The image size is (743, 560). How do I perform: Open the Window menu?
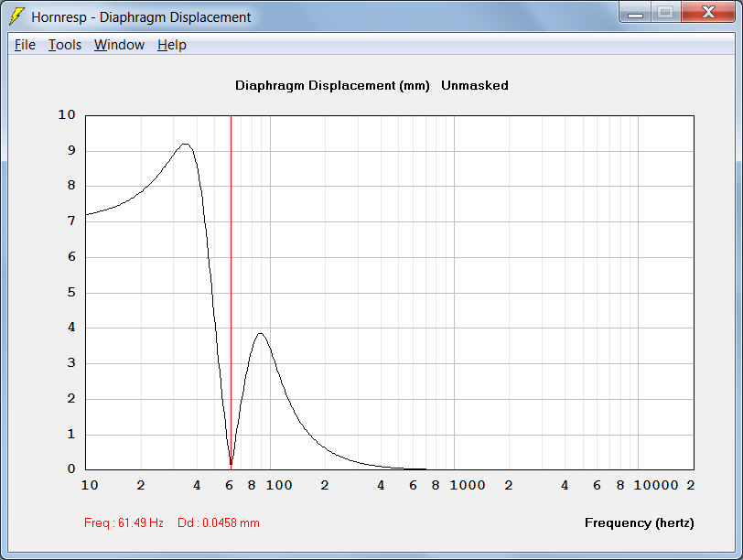[x=119, y=45]
